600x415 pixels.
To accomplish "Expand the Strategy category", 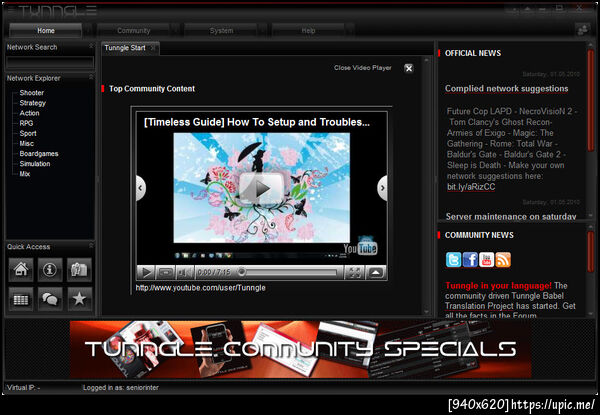I will click(x=33, y=103).
